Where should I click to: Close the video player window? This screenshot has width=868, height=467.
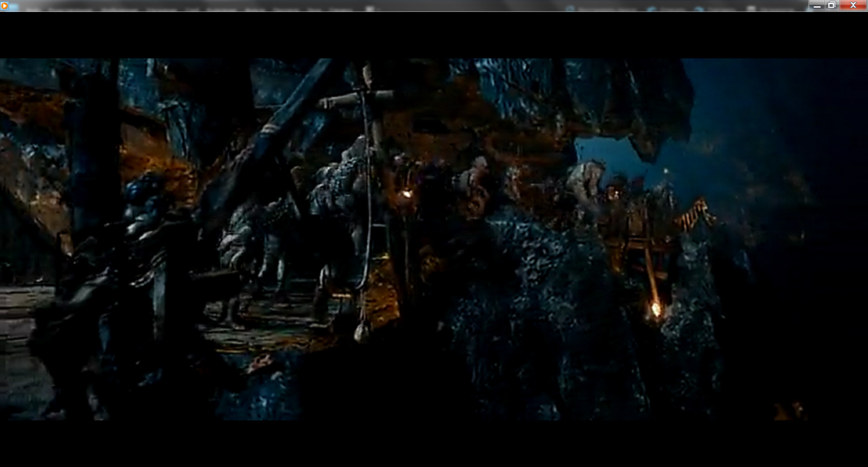853,5
